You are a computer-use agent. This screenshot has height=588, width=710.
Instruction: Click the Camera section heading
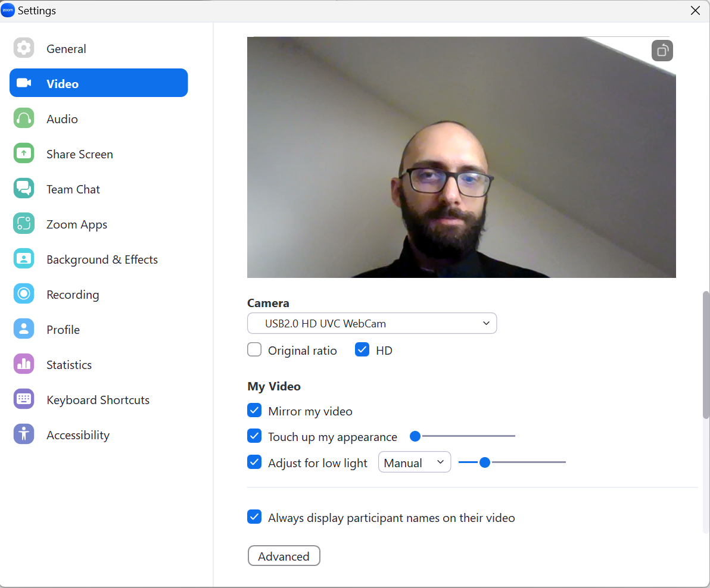pos(268,303)
